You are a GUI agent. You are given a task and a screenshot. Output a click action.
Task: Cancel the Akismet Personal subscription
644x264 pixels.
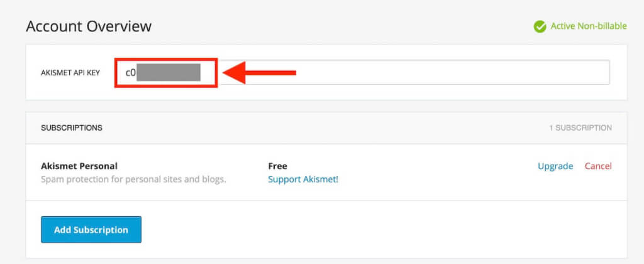(599, 167)
